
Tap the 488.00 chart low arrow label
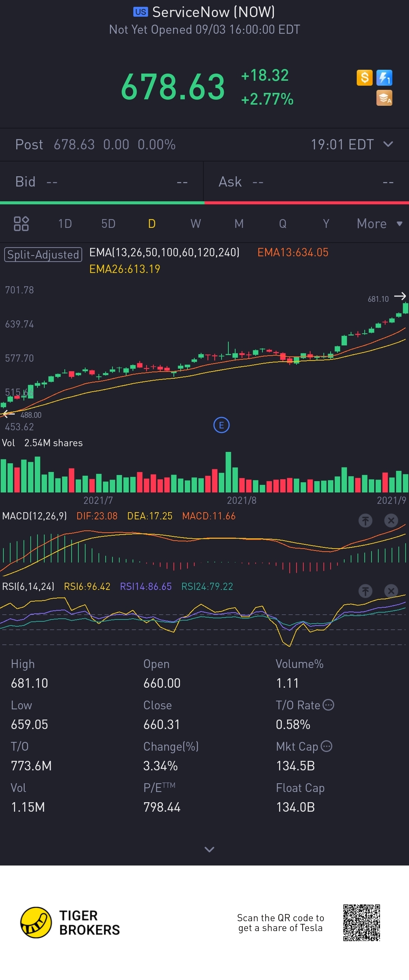[31, 415]
